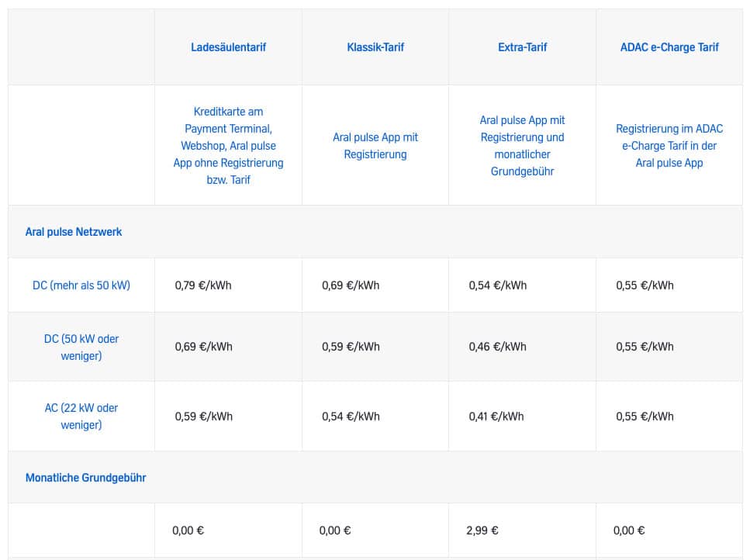750x560 pixels.
Task: Select the monatlicher Grundgebühr description in Extra-Tarif
Action: click(x=522, y=146)
